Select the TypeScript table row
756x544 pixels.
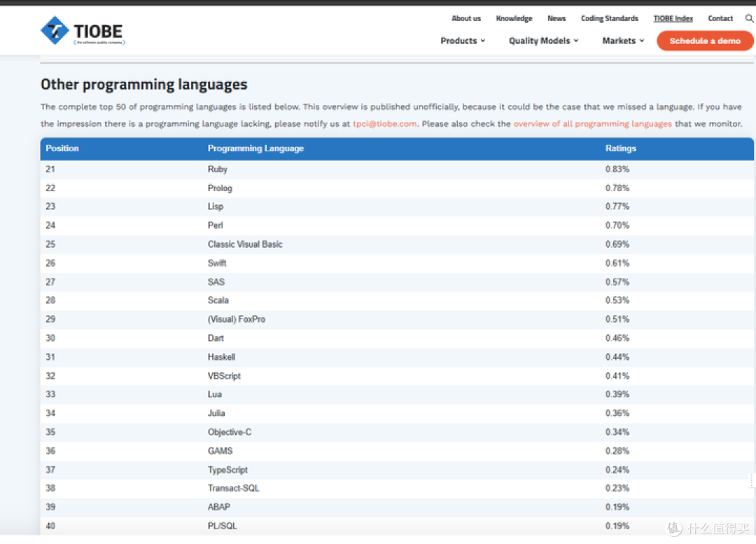tap(397, 470)
